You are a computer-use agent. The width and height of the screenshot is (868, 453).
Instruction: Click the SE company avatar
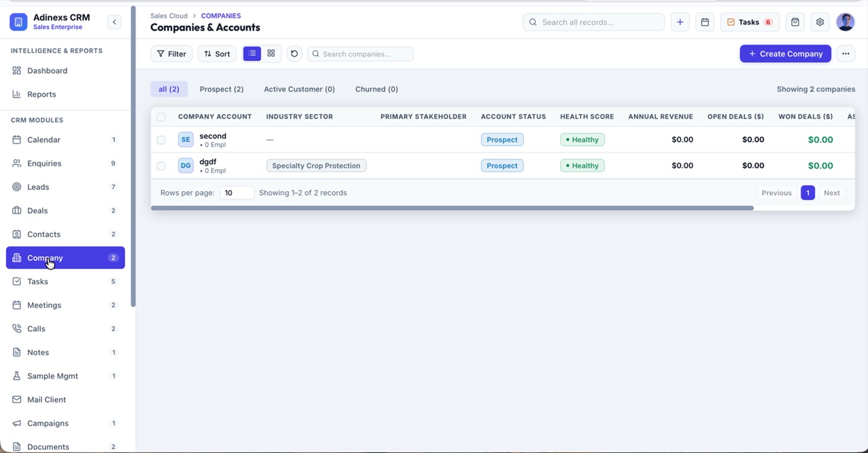186,140
